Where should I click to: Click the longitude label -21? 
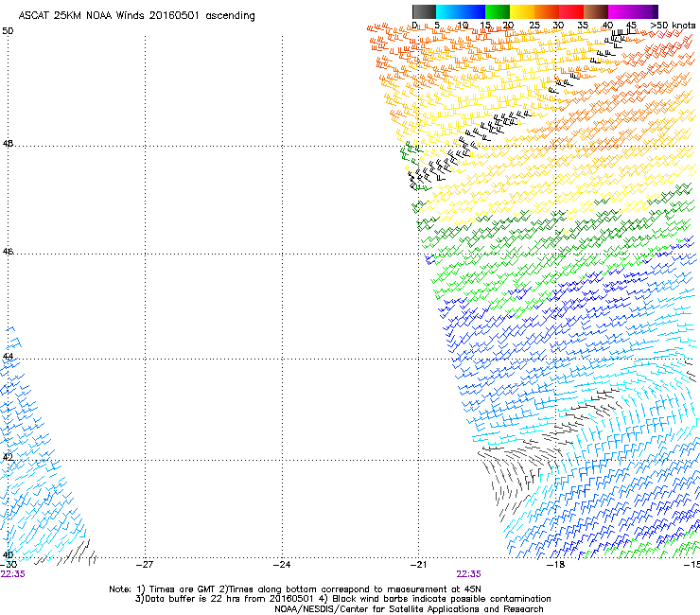click(418, 565)
